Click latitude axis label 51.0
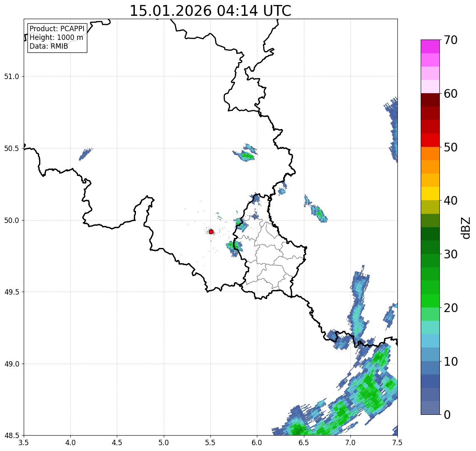 click(x=12, y=77)
